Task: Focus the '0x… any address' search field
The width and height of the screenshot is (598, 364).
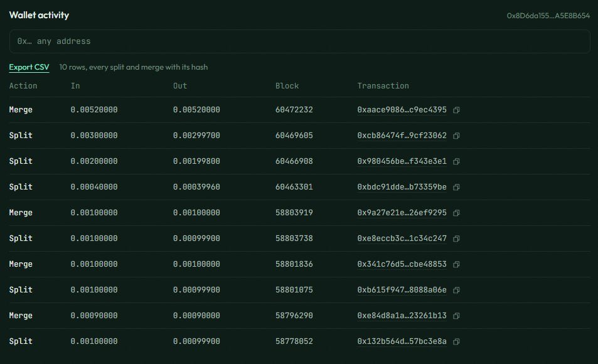Action: click(299, 41)
